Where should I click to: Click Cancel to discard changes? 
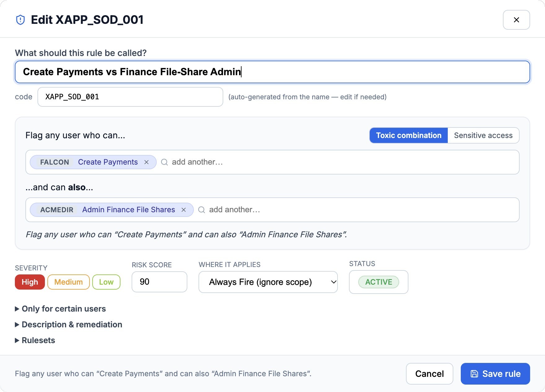[x=429, y=374]
